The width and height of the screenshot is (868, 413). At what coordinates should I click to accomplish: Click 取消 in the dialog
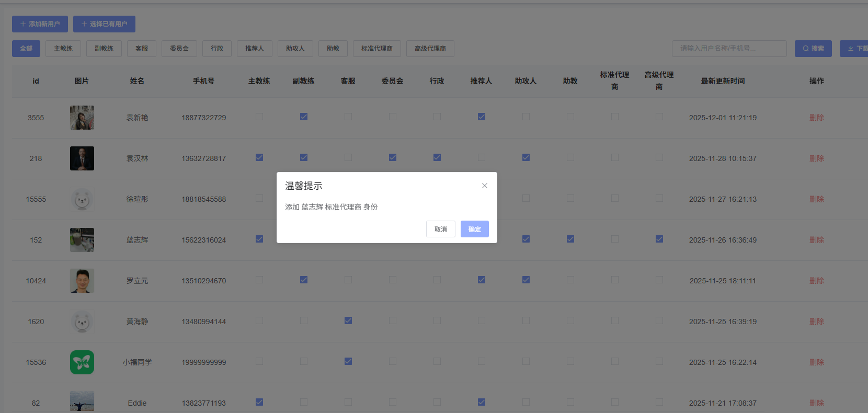(x=441, y=229)
